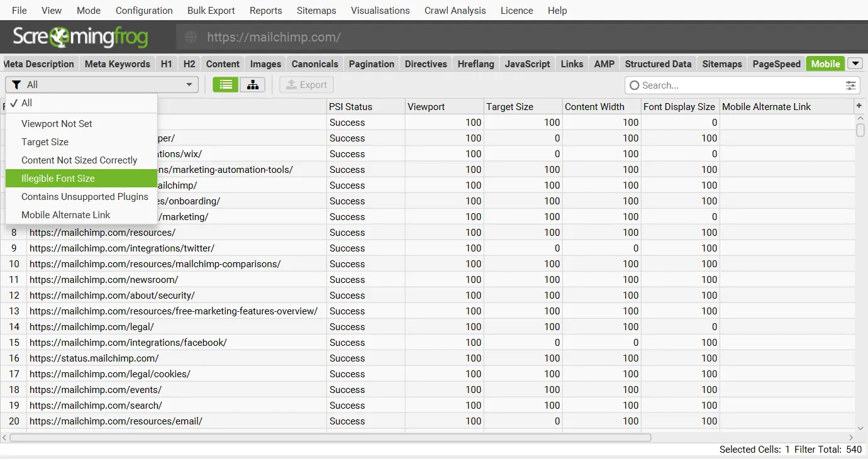Collapse the All filter dropdown
This screenshot has width=868, height=459.
pyautogui.click(x=189, y=85)
